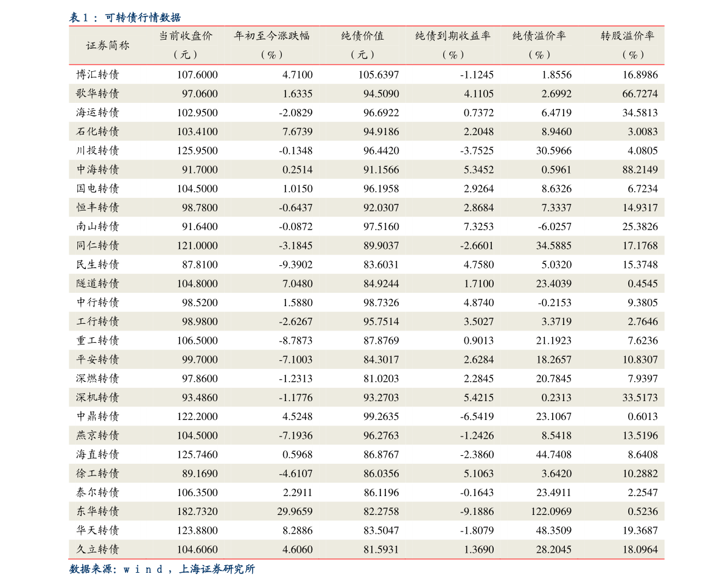Image resolution: width=725 pixels, height=588 pixels.
Task: Select the 纯债溢价率 column header
Action: click(x=539, y=36)
